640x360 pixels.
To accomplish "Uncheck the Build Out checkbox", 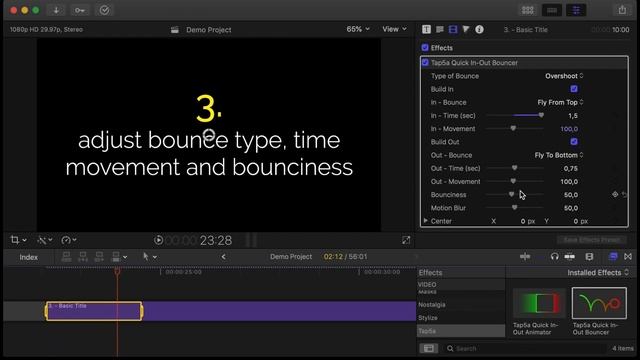I will click(574, 142).
